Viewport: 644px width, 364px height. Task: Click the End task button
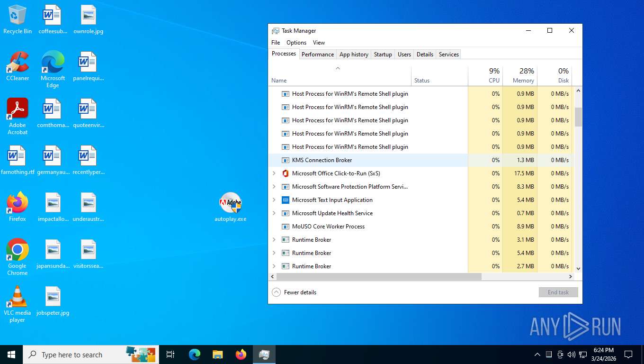(x=558, y=292)
